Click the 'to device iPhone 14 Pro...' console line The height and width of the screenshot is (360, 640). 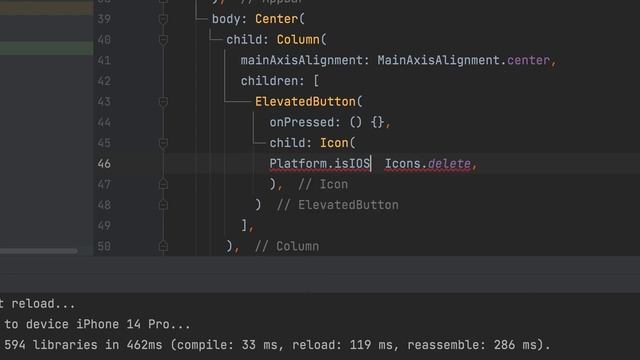click(97, 324)
